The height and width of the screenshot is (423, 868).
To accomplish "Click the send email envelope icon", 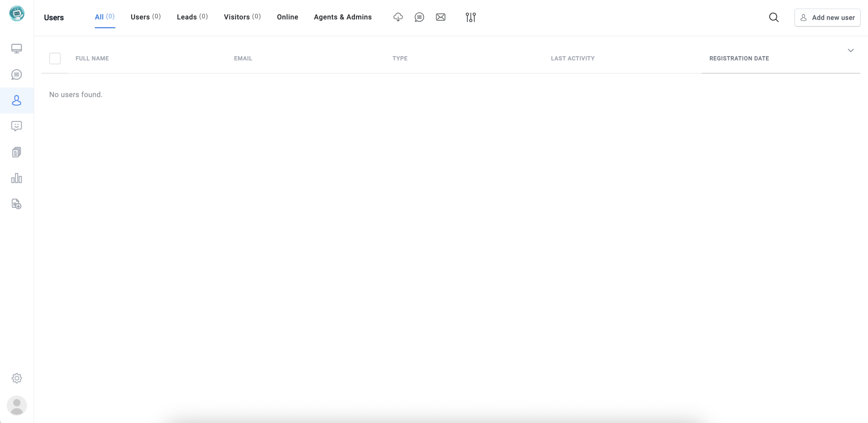I will coord(441,17).
